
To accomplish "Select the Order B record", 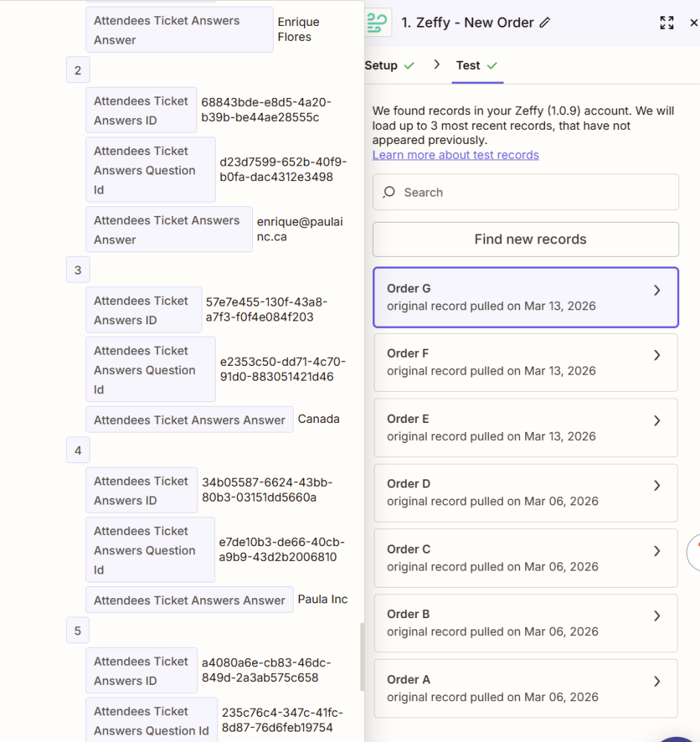I will point(526,623).
